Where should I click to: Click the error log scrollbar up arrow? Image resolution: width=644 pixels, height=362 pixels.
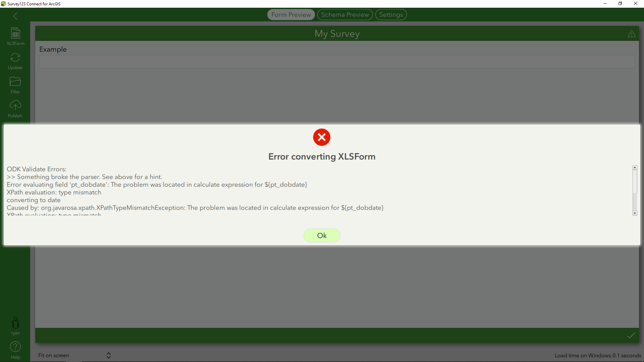point(635,167)
